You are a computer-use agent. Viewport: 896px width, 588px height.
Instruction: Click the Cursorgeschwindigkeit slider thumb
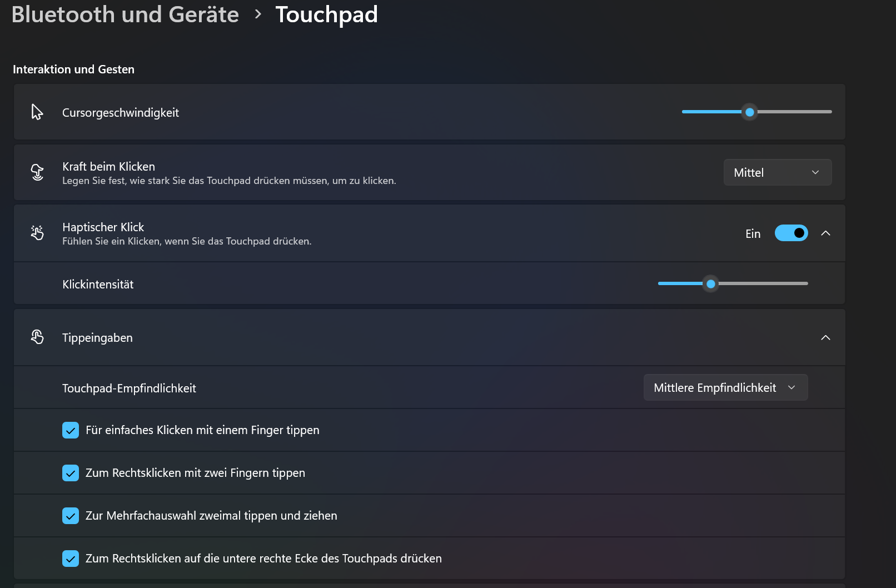(749, 112)
